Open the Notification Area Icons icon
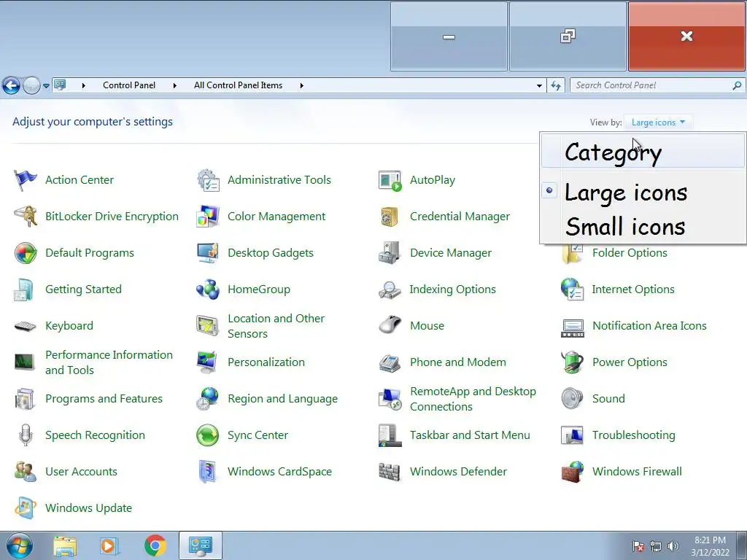747x560 pixels. click(x=572, y=327)
